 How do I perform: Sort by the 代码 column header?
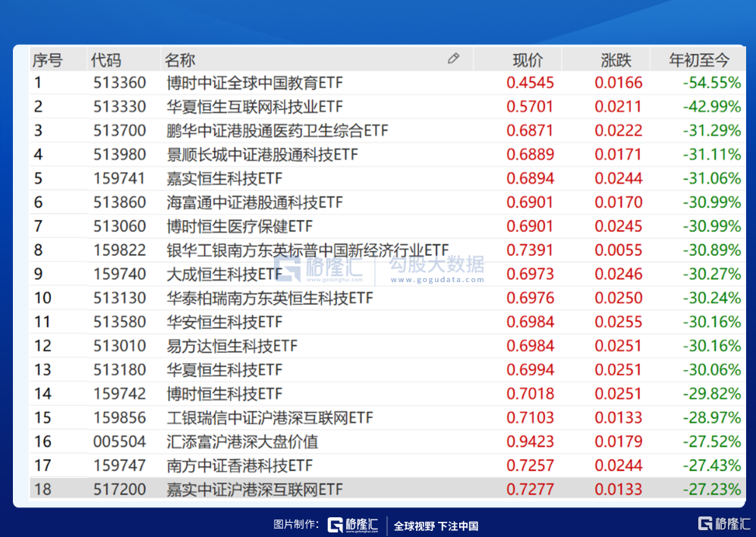(x=106, y=59)
